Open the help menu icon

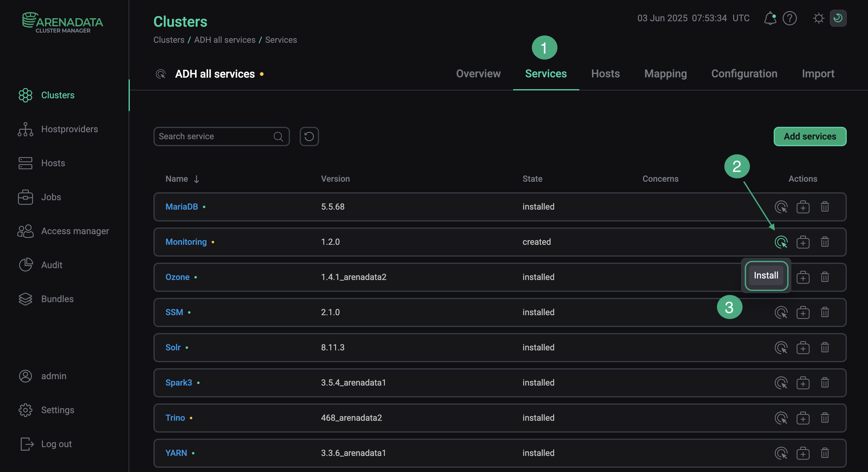(789, 18)
